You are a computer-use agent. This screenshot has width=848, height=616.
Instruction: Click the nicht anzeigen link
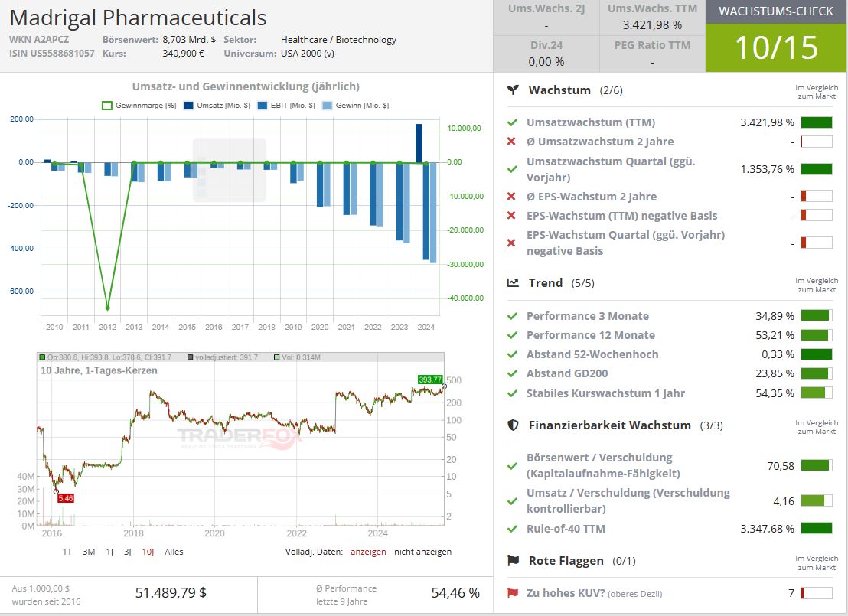[423, 552]
